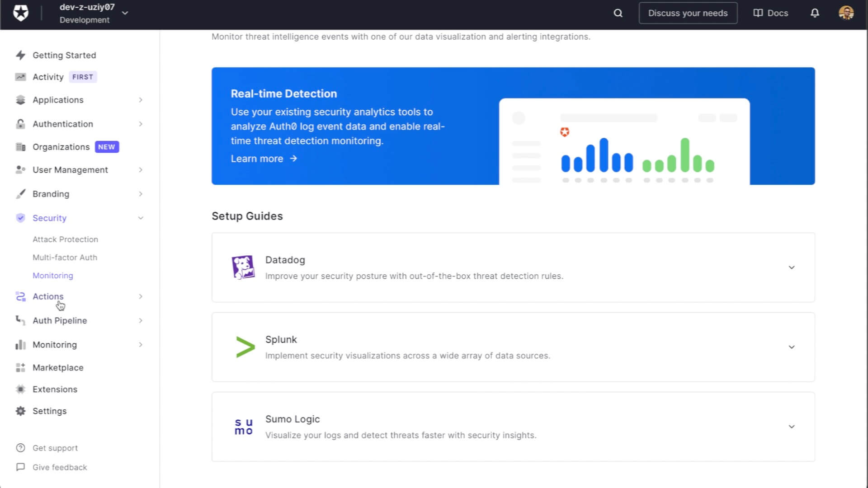This screenshot has width=868, height=488.
Task: Click the Splunk logo icon
Action: pos(244,347)
